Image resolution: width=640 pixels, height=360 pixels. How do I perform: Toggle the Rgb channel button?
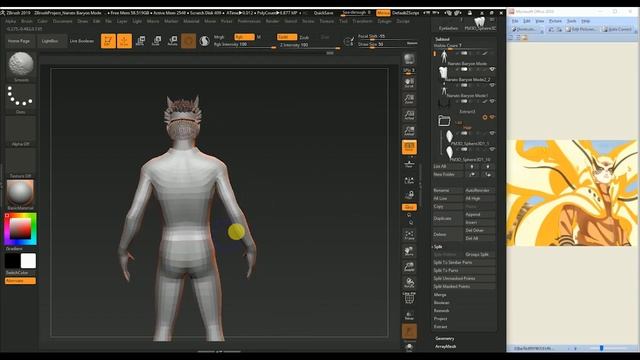pyautogui.click(x=244, y=37)
